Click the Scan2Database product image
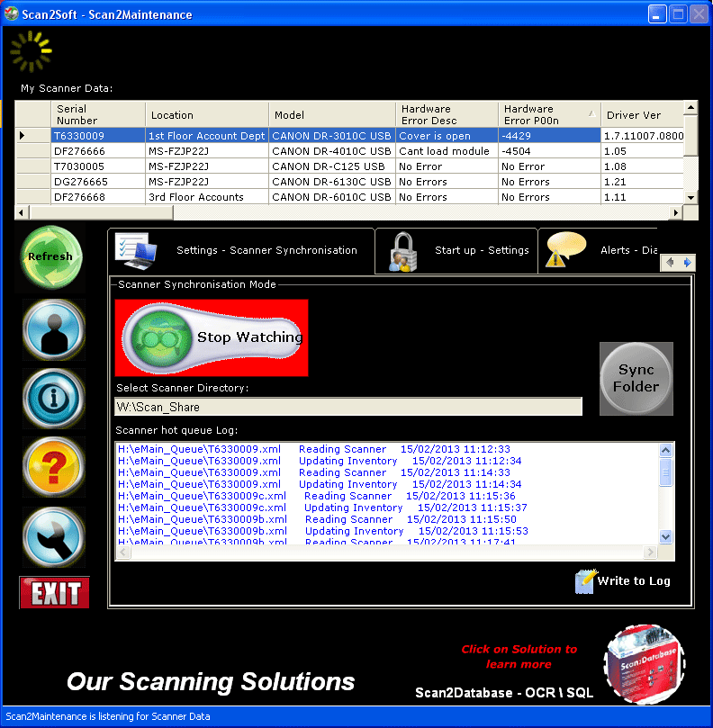713x728 pixels. (x=644, y=666)
